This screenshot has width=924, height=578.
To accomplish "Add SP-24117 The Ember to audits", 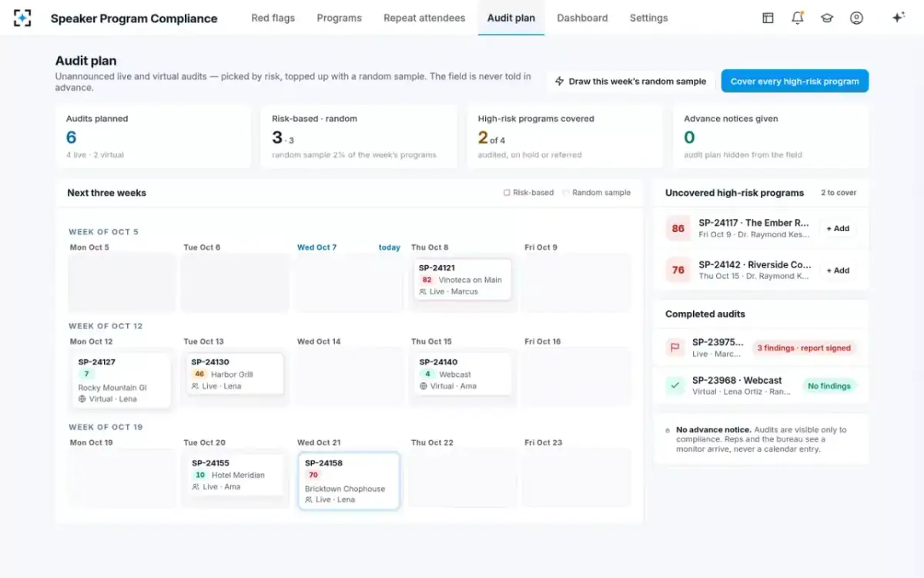I will point(838,228).
